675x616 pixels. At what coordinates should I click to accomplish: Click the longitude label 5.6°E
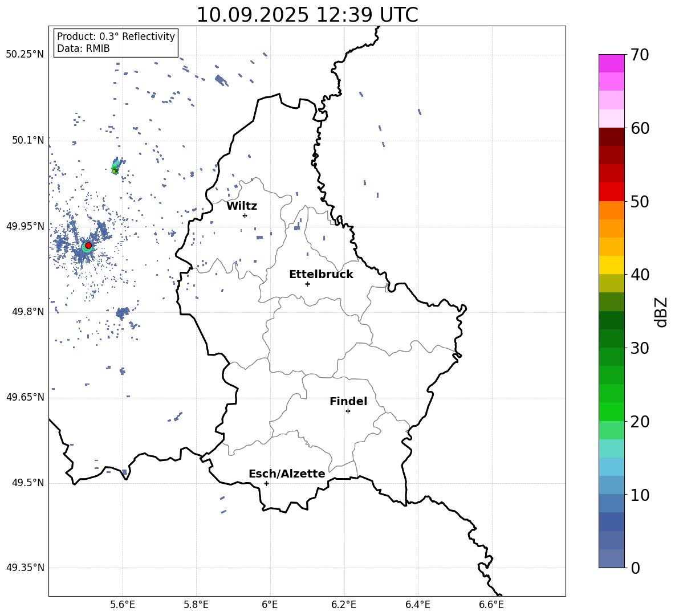point(123,605)
